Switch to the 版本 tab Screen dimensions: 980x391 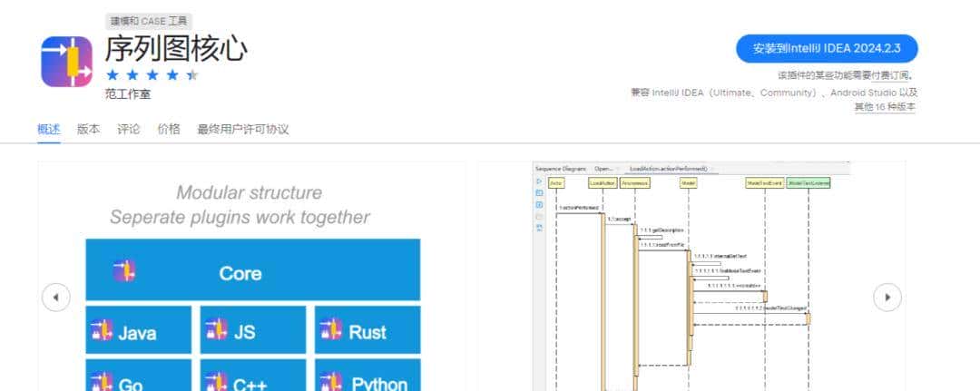pyautogui.click(x=88, y=130)
